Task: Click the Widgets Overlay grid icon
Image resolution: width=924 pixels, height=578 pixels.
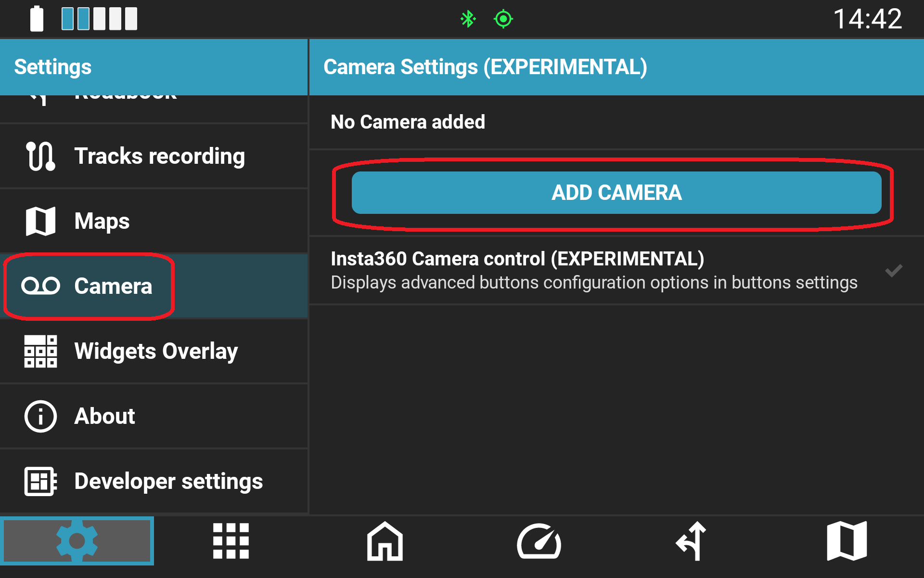Action: 40,351
